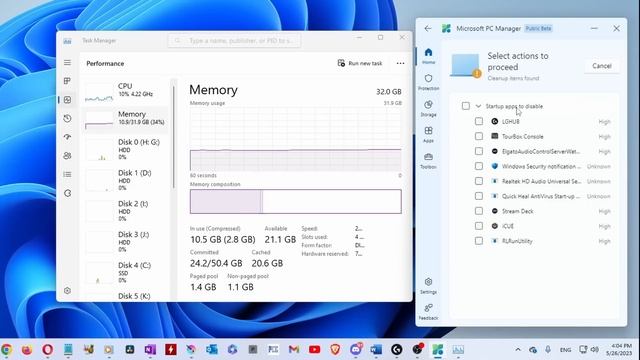Screen dimensions: 640x360
Task: Open Task Manager three-dots more options
Action: coord(400,63)
